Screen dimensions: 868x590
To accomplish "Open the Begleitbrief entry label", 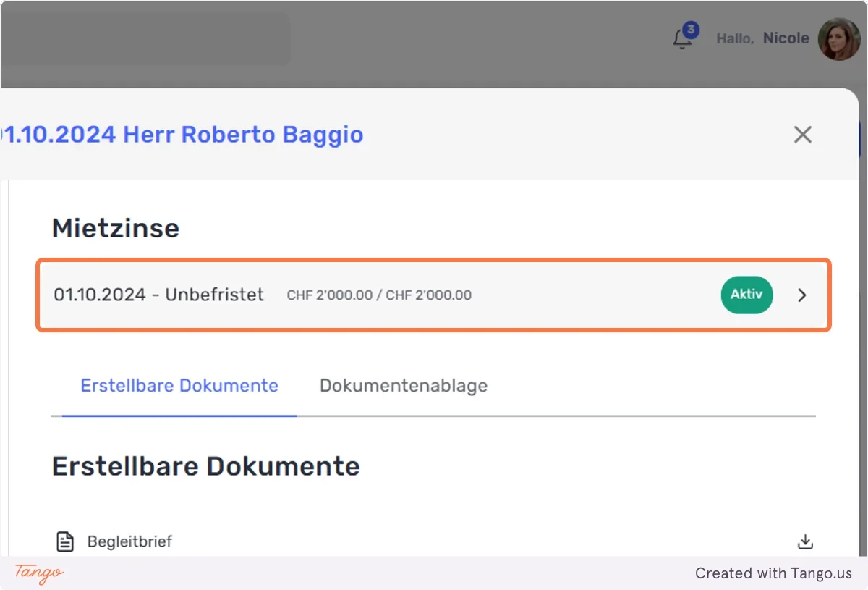I will click(129, 541).
